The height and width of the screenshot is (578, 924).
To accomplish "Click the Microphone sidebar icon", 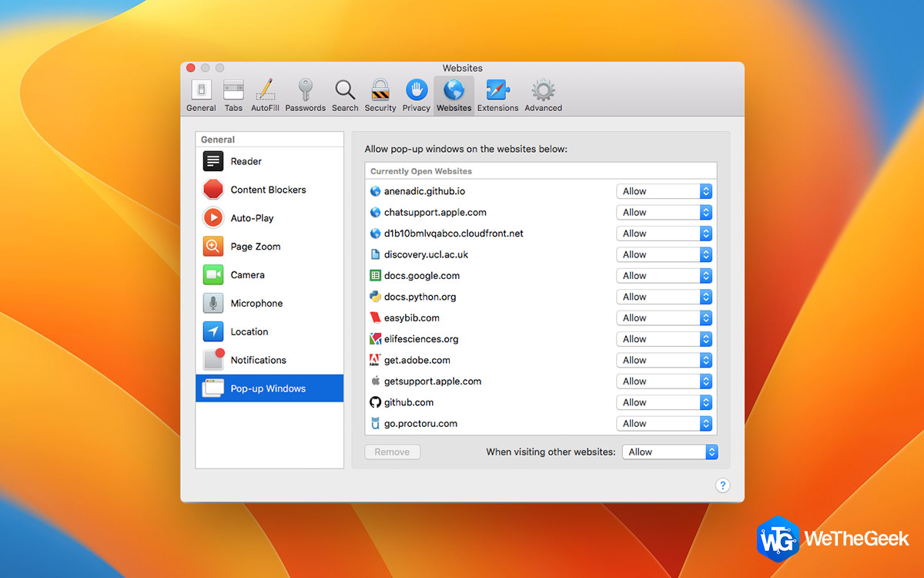I will coord(213,304).
